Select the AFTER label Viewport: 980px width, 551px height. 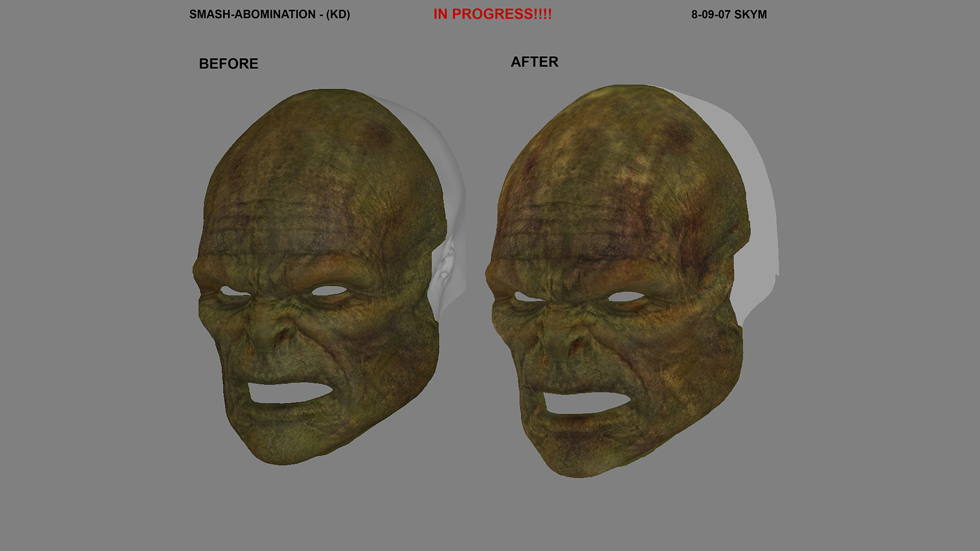(534, 62)
